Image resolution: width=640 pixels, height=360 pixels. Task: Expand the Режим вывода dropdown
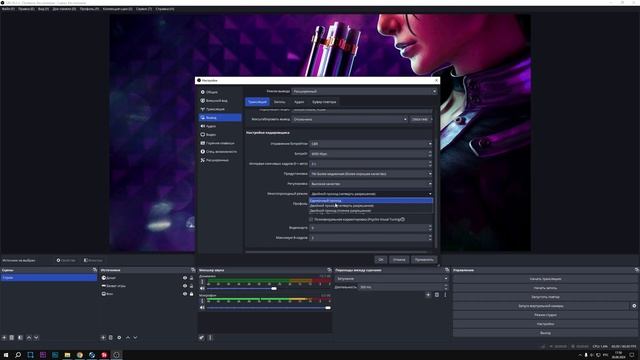coord(364,91)
